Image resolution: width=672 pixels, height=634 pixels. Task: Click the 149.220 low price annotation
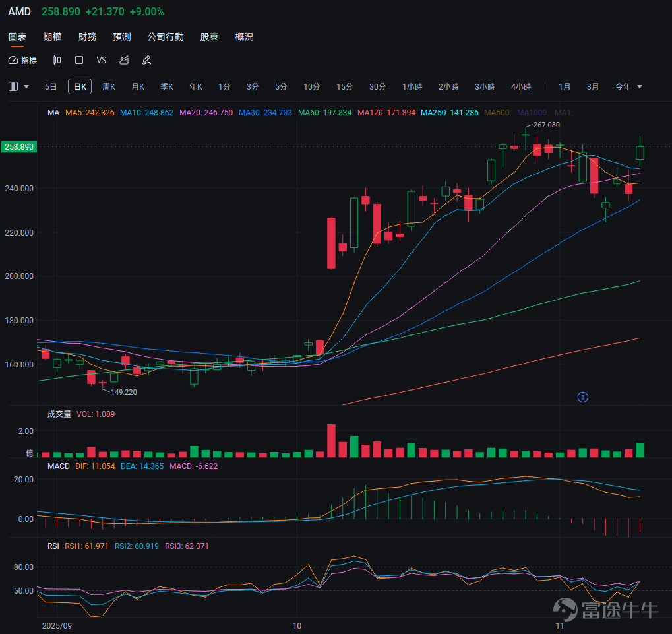click(x=124, y=392)
